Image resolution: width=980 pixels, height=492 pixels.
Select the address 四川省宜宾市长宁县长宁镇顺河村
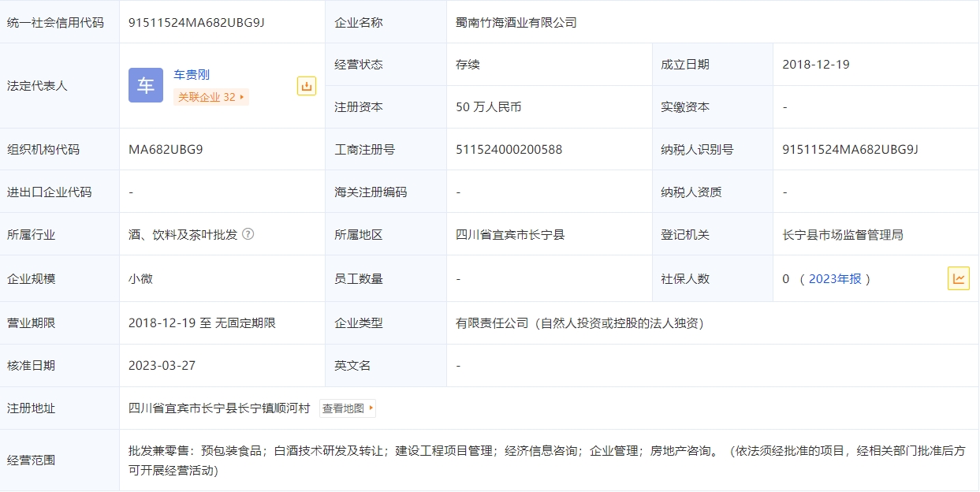pos(219,408)
